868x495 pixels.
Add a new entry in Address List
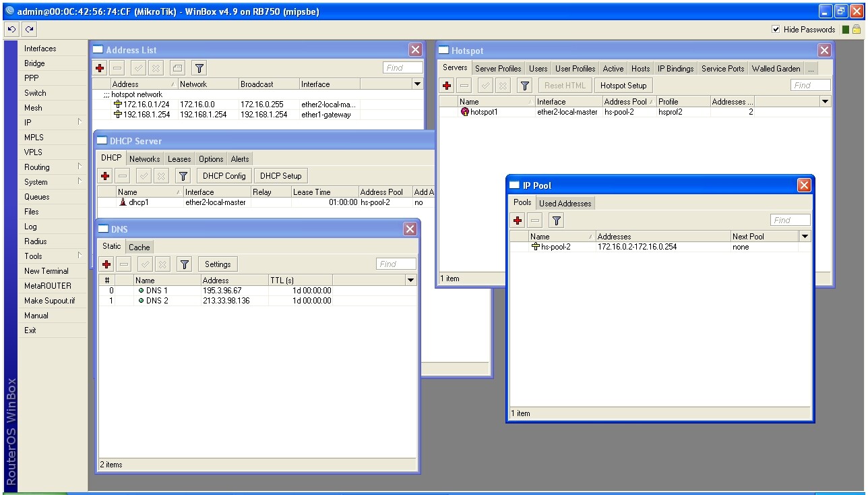point(100,67)
